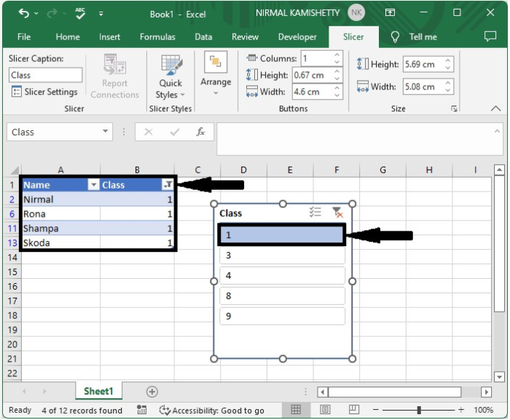Open the Insert Function fx icon
The height and width of the screenshot is (420, 510).
click(200, 132)
